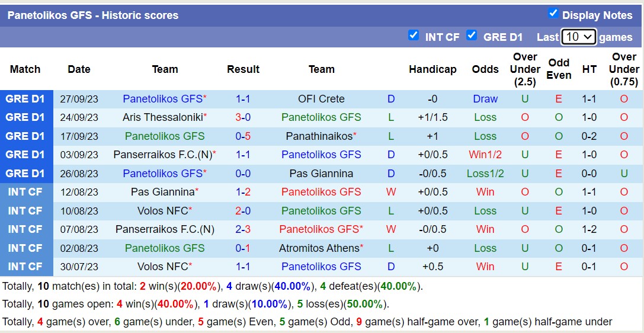Toggle the Display Notes checkbox
The image size is (644, 333).
pyautogui.click(x=553, y=13)
